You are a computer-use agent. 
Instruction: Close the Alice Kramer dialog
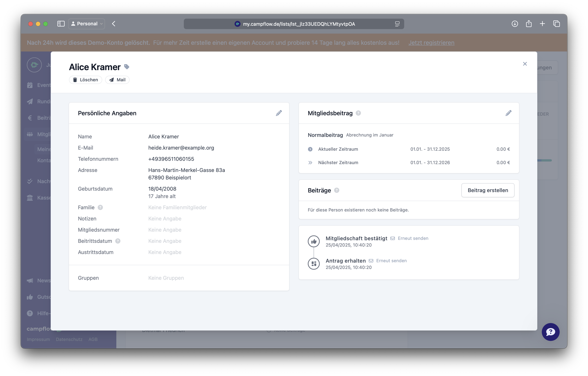(x=525, y=64)
